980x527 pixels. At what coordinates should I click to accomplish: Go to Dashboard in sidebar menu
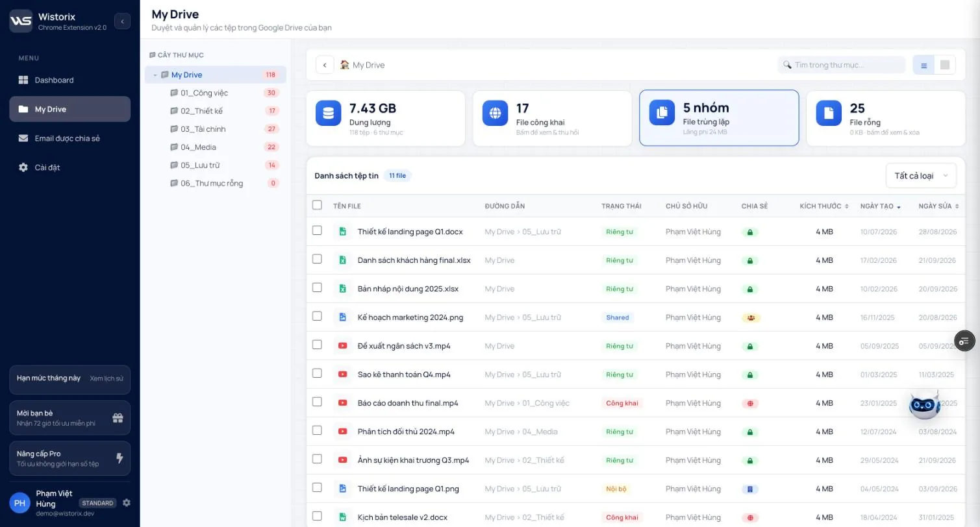(70, 80)
